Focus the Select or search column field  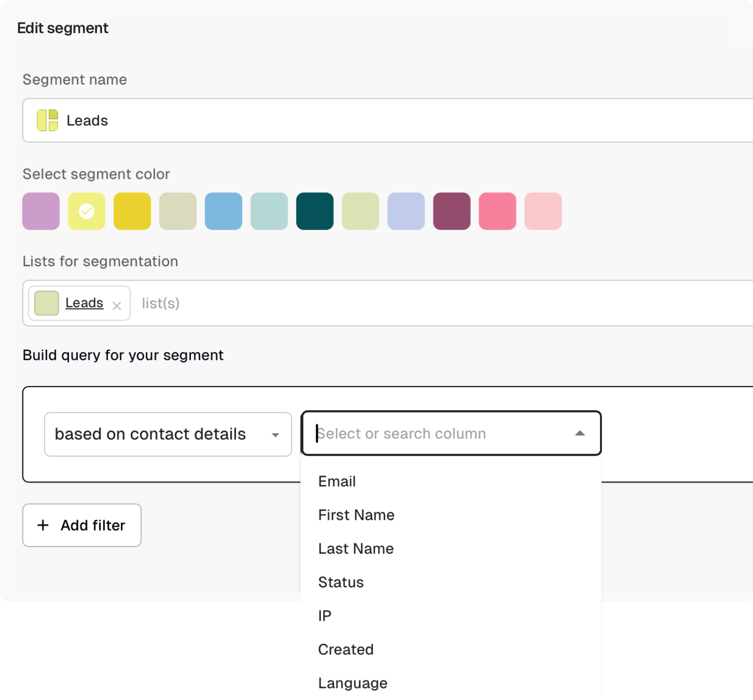pyautogui.click(x=437, y=433)
